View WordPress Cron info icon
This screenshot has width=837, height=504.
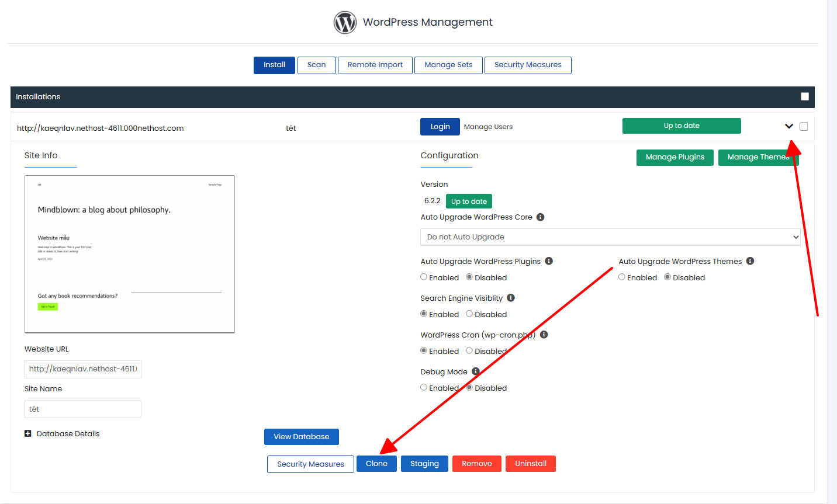544,335
